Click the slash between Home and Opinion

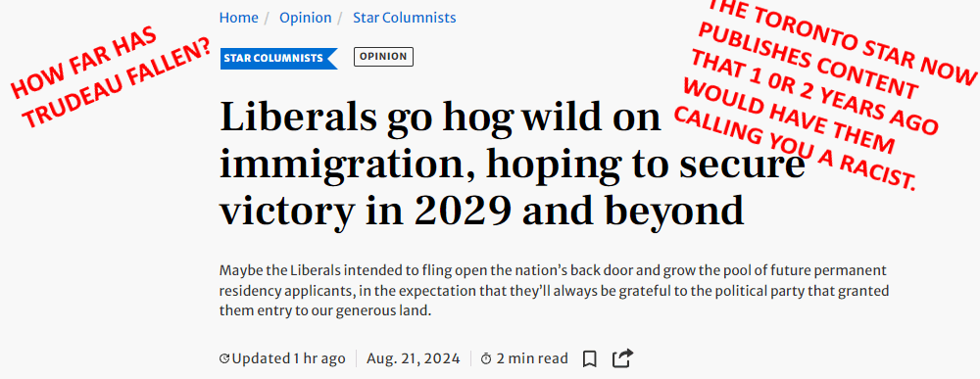pos(267,18)
